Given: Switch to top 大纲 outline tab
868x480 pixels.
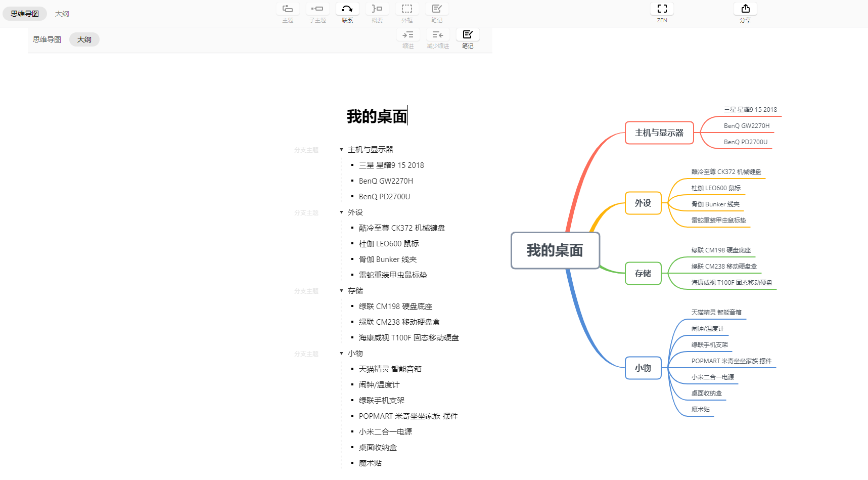Looking at the screenshot, I should [x=62, y=14].
